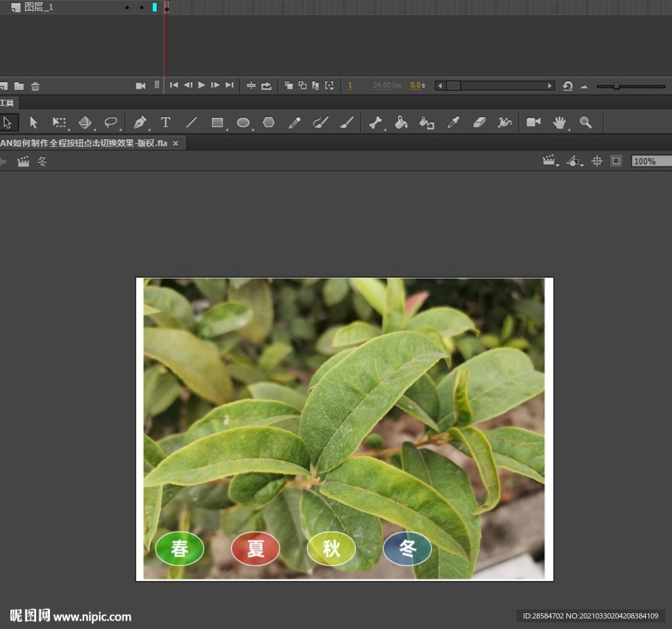
Task: Choose the Bone tool
Action: 375,123
